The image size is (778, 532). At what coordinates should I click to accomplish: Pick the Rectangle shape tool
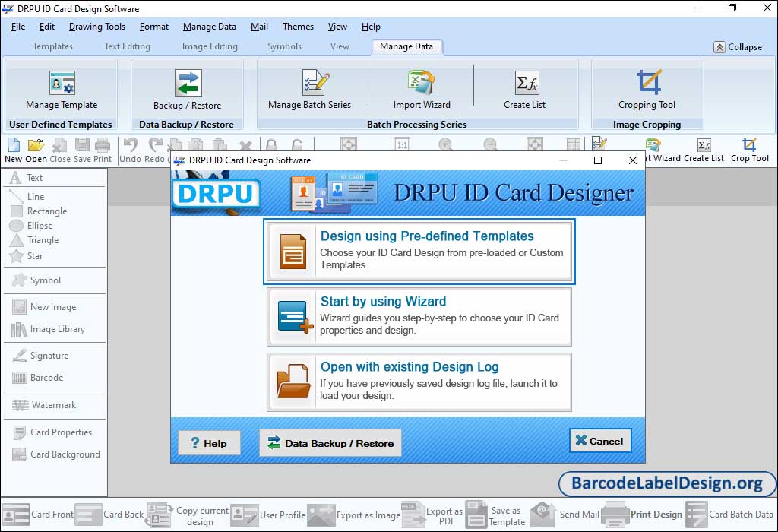[x=39, y=211]
